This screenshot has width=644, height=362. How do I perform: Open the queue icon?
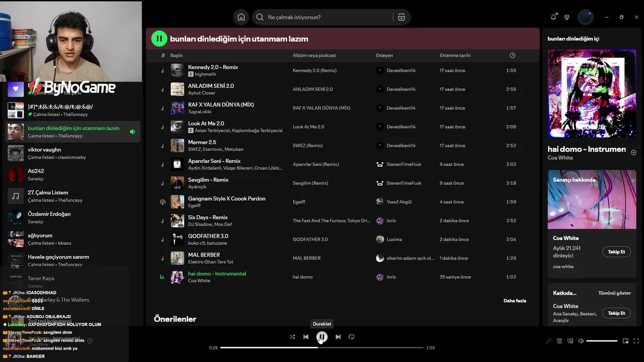click(559, 341)
